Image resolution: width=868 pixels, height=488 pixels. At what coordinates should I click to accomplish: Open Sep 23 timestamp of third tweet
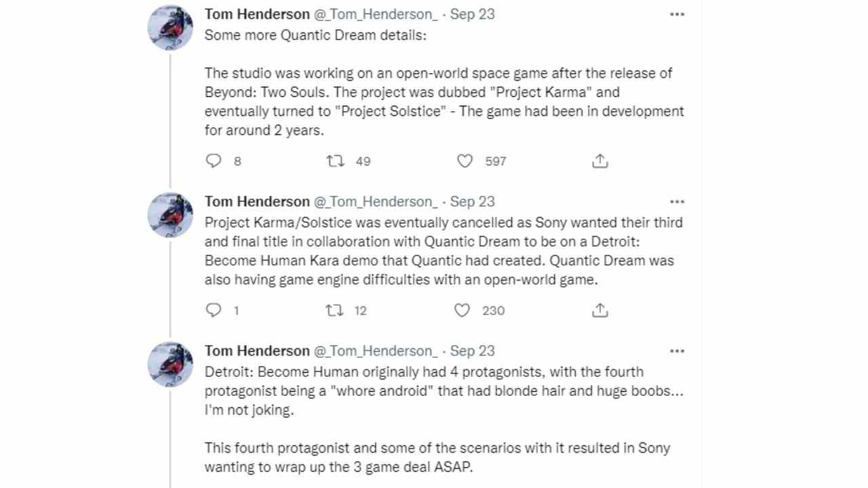[x=472, y=350]
